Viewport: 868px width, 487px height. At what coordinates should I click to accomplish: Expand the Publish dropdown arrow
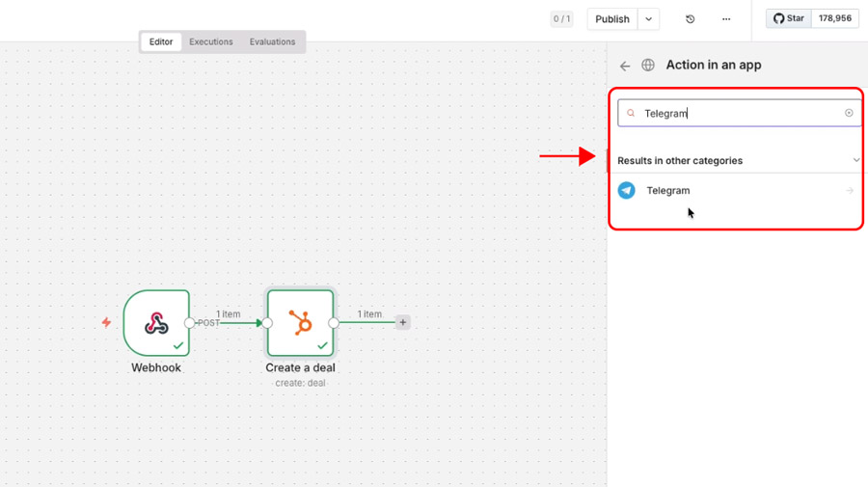[649, 19]
